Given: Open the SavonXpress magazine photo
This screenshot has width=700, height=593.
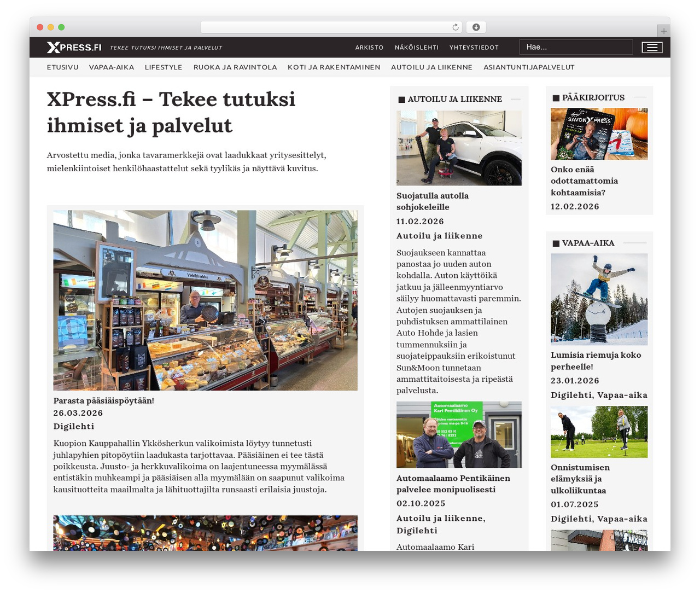Looking at the screenshot, I should pyautogui.click(x=599, y=134).
